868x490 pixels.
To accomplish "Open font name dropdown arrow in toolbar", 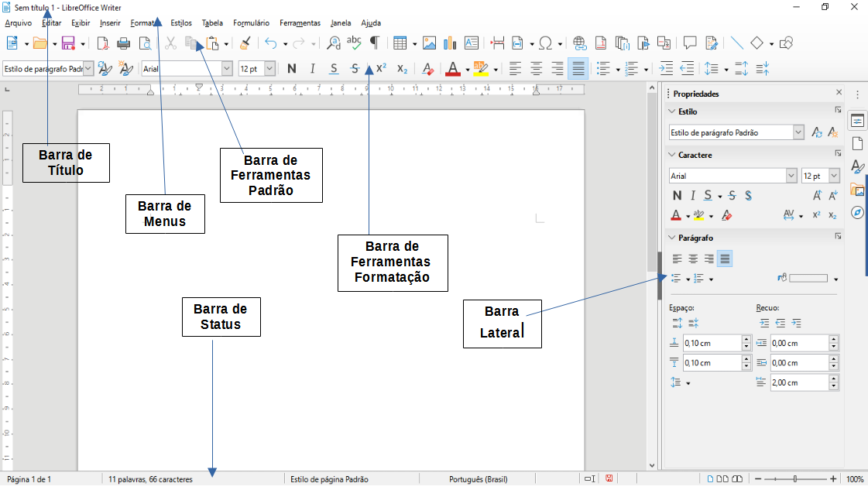I will (x=227, y=69).
